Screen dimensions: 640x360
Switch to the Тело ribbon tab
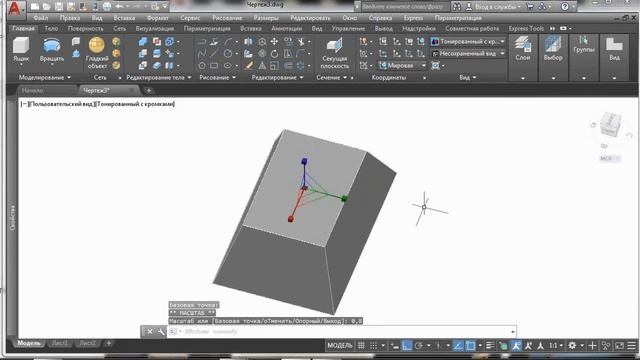(x=51, y=29)
